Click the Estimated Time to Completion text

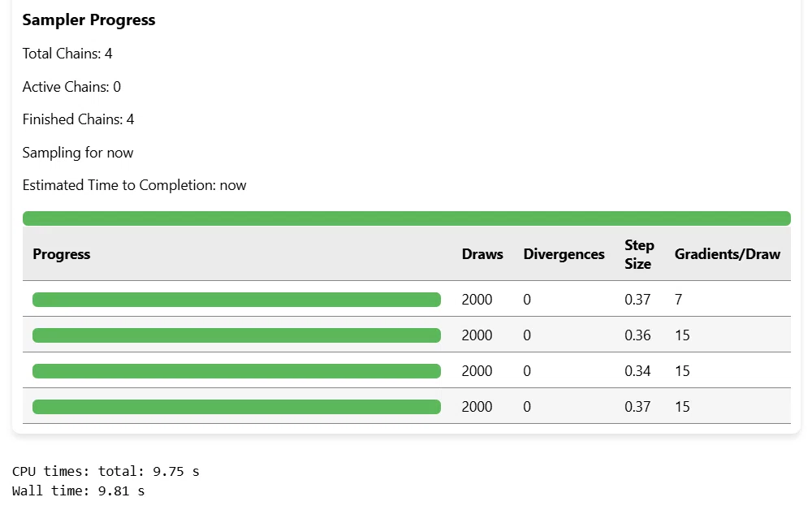pyautogui.click(x=134, y=185)
